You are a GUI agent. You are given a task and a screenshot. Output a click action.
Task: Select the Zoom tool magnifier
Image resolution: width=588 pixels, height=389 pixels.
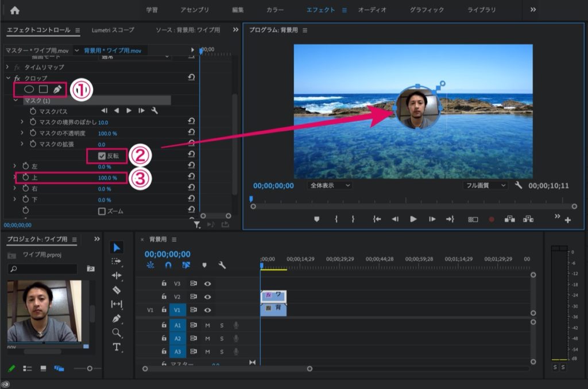click(117, 333)
